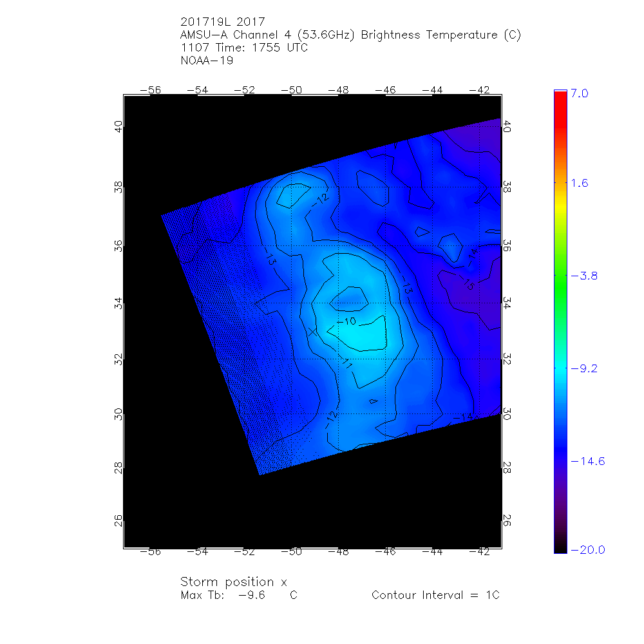Click the Contour Interval = 1C text
The image size is (644, 644).
pos(435,595)
